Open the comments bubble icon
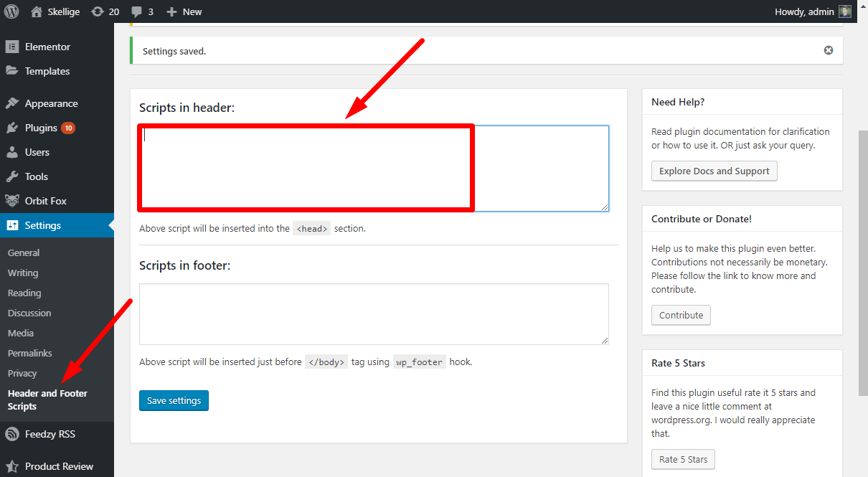The image size is (868, 477). (136, 11)
